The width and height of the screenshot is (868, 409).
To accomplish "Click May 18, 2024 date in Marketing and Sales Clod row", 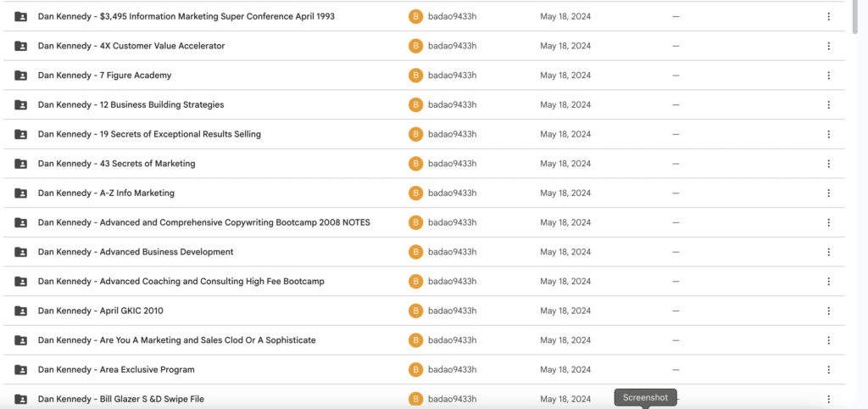I will [565, 340].
